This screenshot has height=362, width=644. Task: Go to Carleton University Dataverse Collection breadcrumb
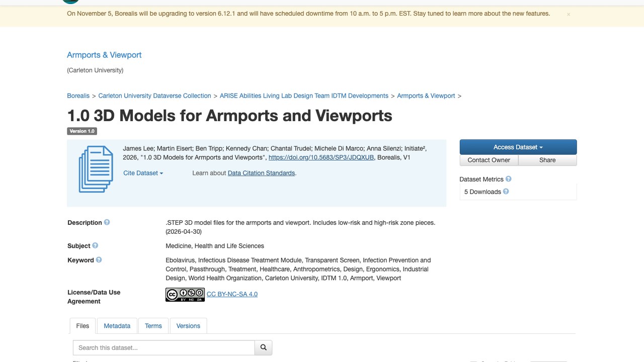point(154,96)
